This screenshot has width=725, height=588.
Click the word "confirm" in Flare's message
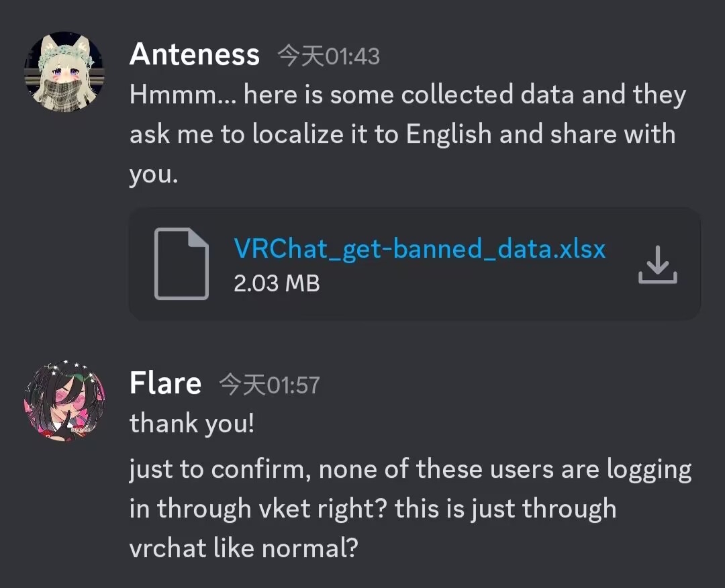click(260, 469)
